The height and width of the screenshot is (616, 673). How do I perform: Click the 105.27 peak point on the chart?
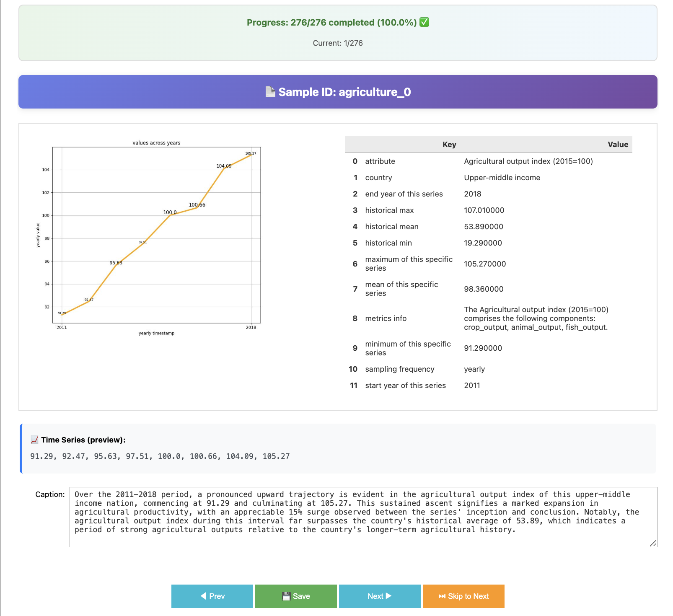[x=251, y=155]
